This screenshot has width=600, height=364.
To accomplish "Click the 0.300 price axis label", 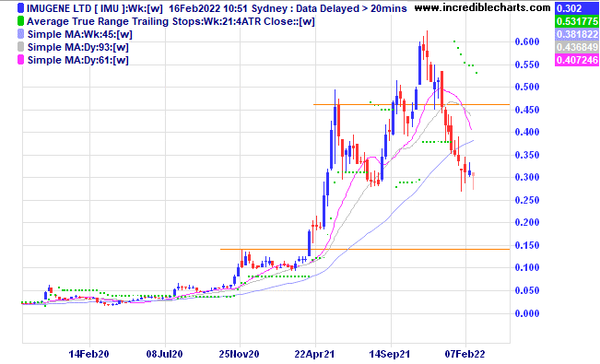I will (x=527, y=177).
